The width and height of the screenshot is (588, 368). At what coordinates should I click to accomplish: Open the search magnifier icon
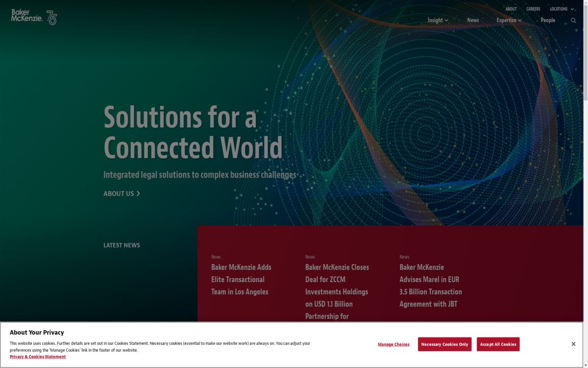point(573,21)
